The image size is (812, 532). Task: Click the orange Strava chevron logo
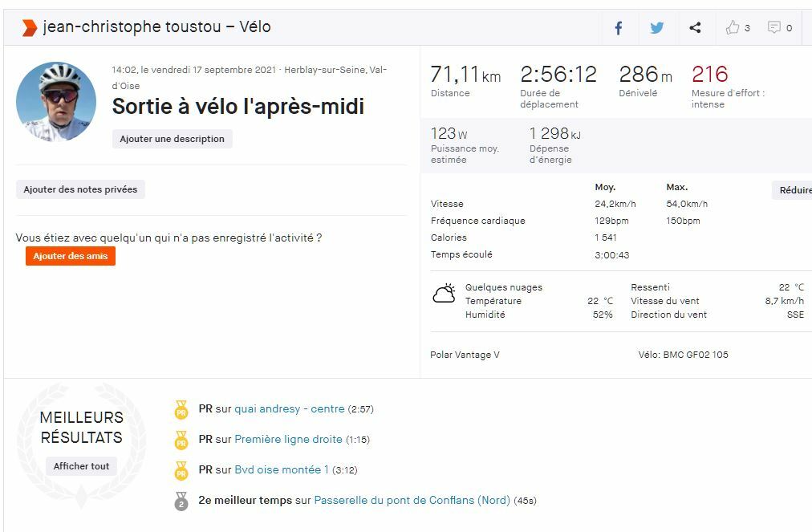[x=29, y=28]
